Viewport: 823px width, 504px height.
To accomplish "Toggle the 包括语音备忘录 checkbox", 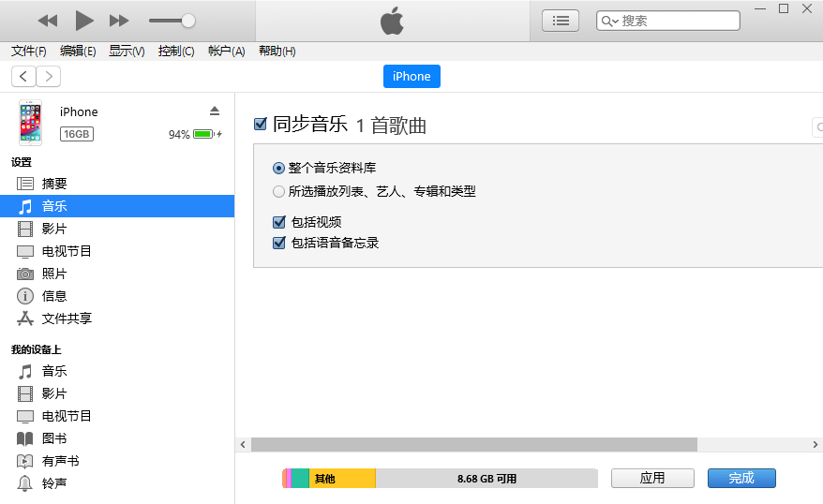I will [x=279, y=243].
